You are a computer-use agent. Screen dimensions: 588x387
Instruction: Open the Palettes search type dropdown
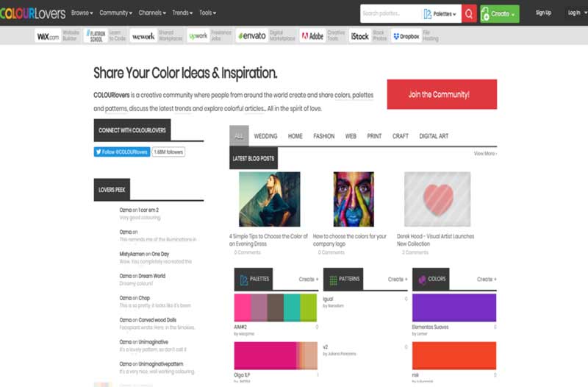441,14
